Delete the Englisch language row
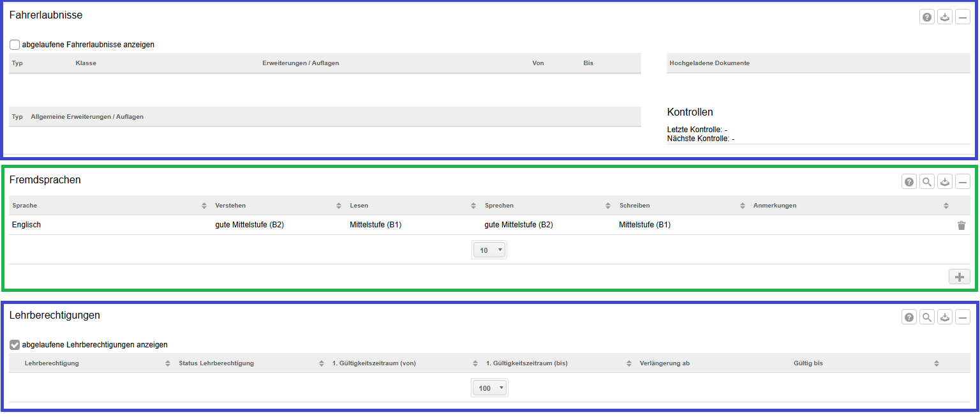Viewport: 980px width, 417px height. 961,225
